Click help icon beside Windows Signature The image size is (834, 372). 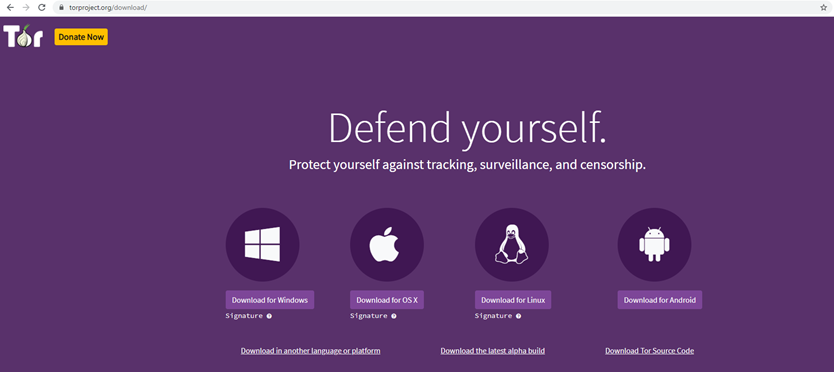269,316
